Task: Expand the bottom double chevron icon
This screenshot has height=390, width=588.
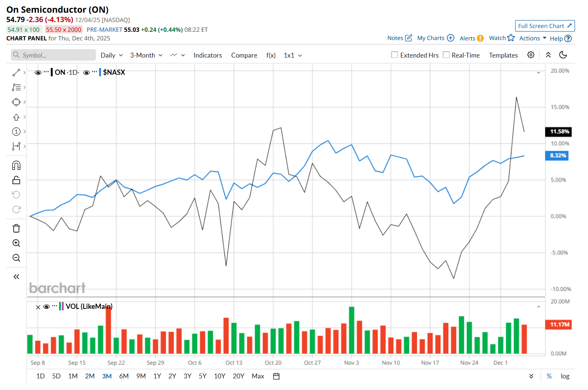Action: click(531, 376)
